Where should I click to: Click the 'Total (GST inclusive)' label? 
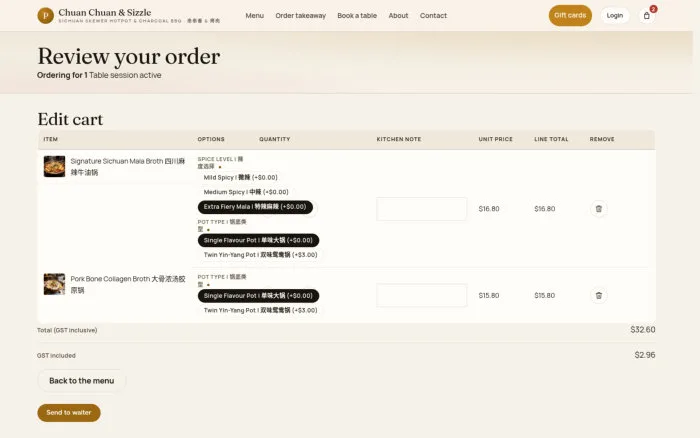(x=67, y=330)
